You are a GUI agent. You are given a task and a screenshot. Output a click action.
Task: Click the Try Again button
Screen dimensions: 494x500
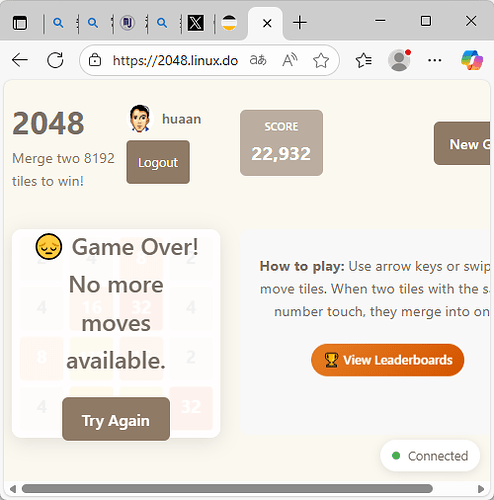tap(116, 419)
